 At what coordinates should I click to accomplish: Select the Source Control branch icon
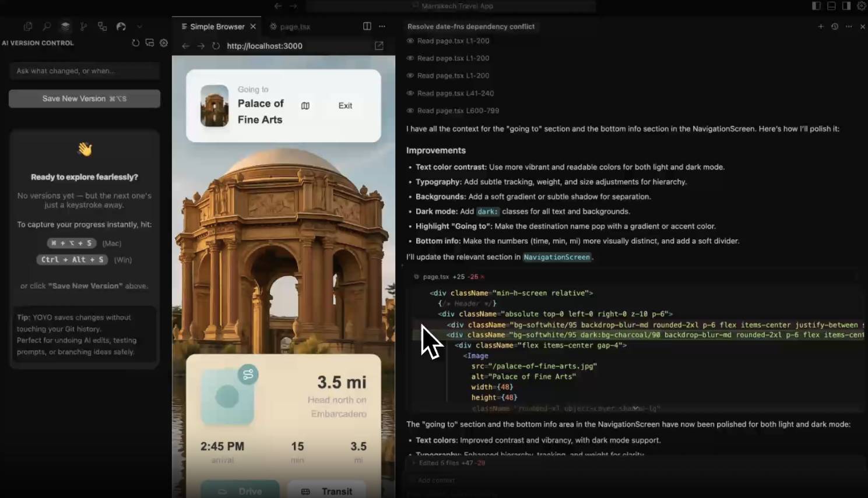[x=83, y=26]
